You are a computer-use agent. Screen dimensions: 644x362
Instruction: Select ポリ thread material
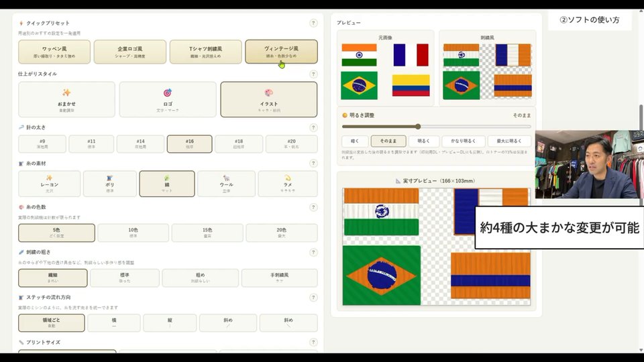[109, 184]
